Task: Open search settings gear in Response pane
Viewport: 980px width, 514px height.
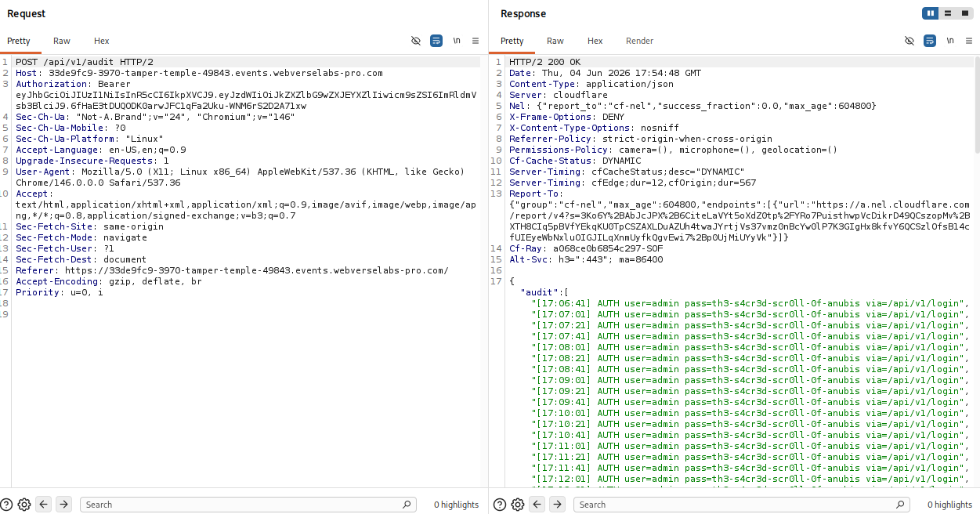Action: (517, 505)
